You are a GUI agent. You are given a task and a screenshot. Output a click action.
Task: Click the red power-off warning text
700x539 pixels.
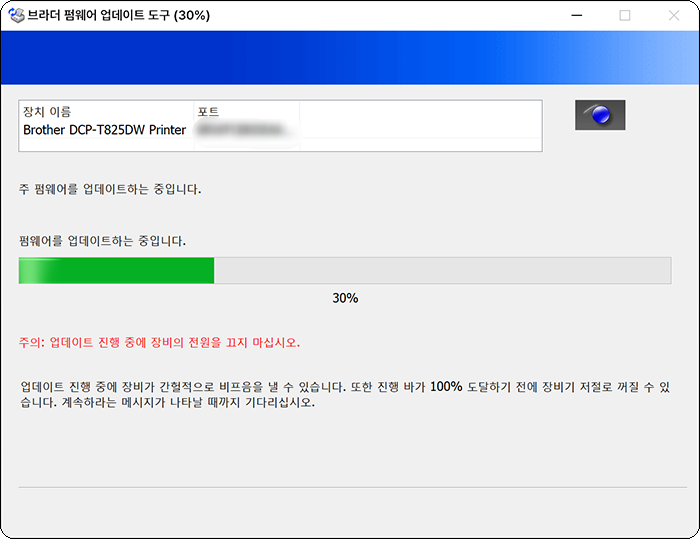pos(159,343)
